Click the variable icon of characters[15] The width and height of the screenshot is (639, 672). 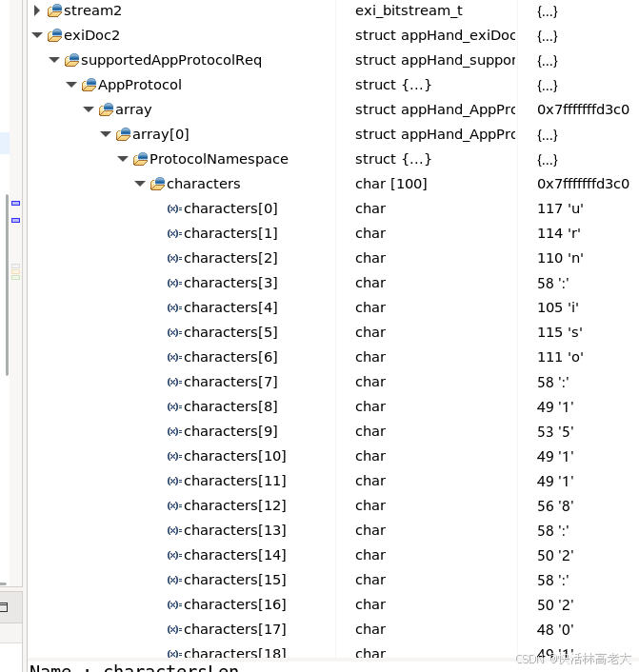coord(174,580)
